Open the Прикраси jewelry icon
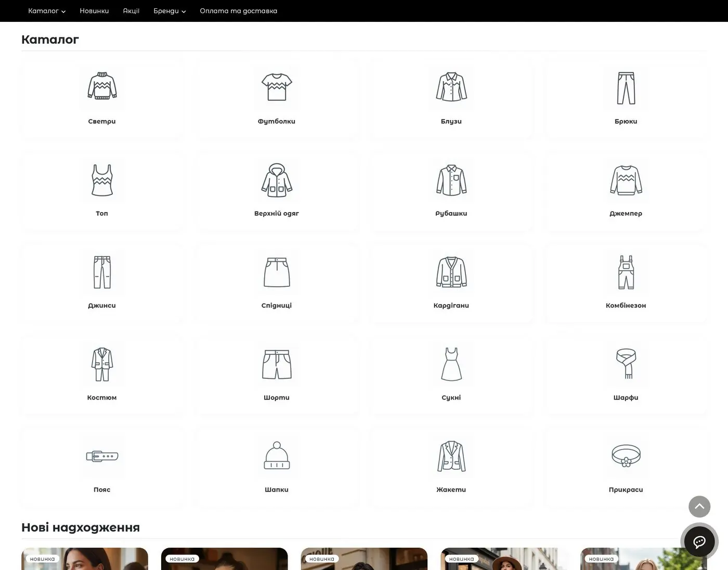Image resolution: width=728 pixels, height=570 pixels. (626, 456)
